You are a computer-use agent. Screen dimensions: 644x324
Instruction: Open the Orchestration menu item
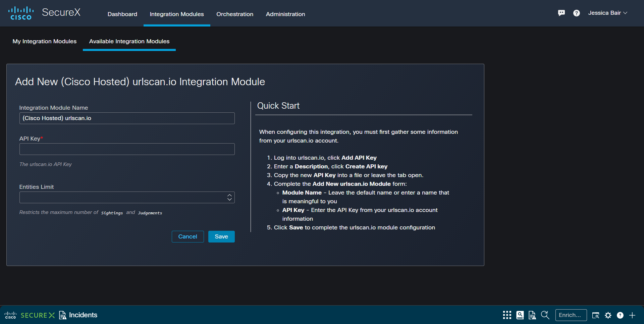pos(234,14)
